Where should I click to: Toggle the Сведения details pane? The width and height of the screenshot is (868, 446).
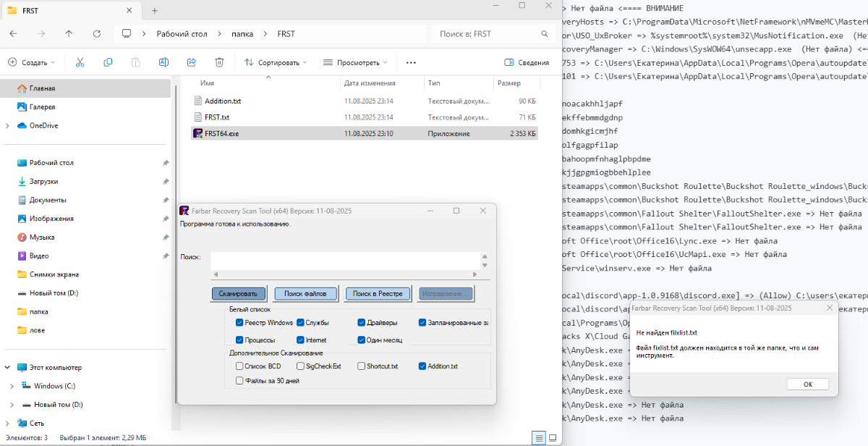pyautogui.click(x=527, y=62)
